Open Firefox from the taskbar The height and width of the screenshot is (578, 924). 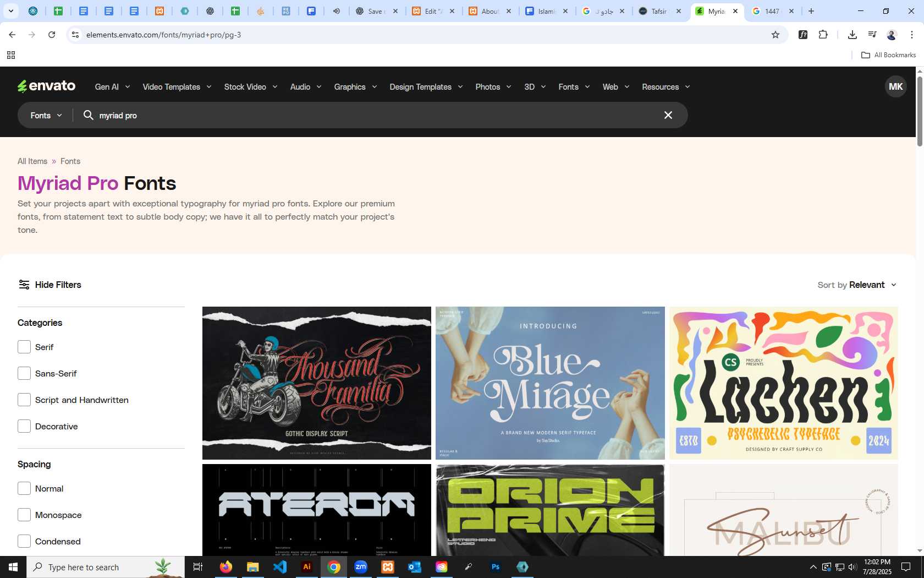click(226, 567)
